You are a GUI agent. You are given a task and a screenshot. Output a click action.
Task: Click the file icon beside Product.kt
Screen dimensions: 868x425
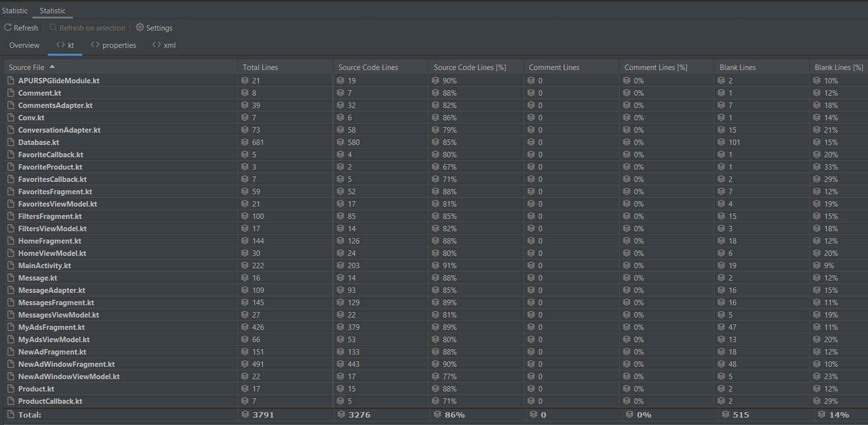(x=11, y=389)
